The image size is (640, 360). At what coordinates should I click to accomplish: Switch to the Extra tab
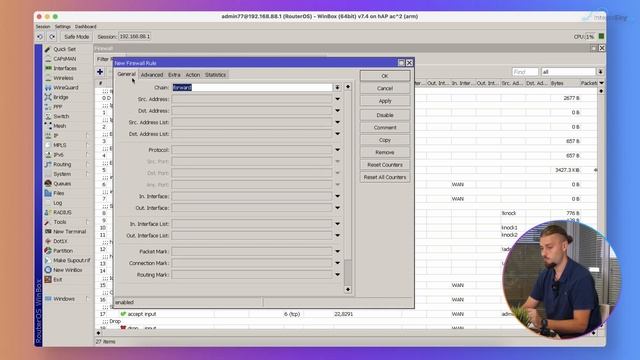[174, 75]
